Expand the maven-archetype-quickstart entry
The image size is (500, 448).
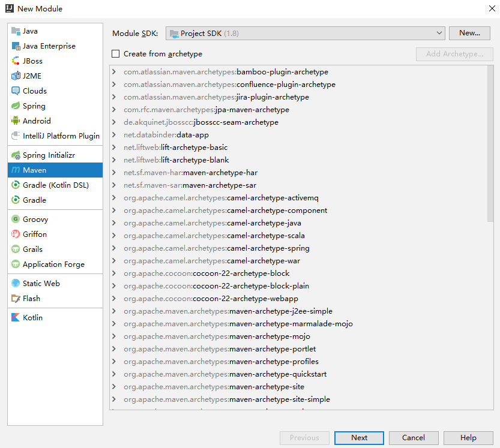[x=114, y=374]
